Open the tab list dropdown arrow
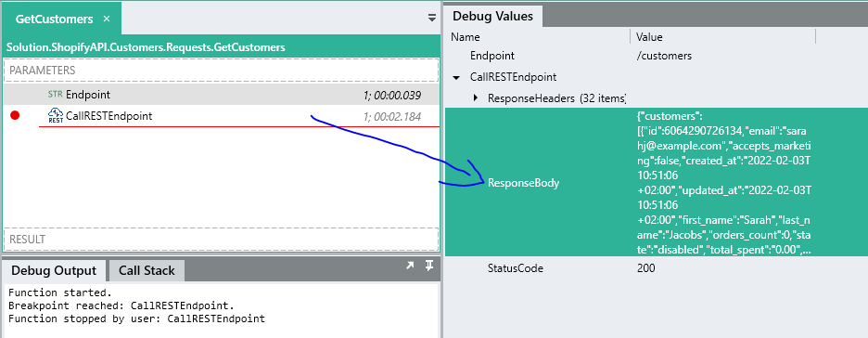Viewport: 868px width, 338px height. [432, 19]
